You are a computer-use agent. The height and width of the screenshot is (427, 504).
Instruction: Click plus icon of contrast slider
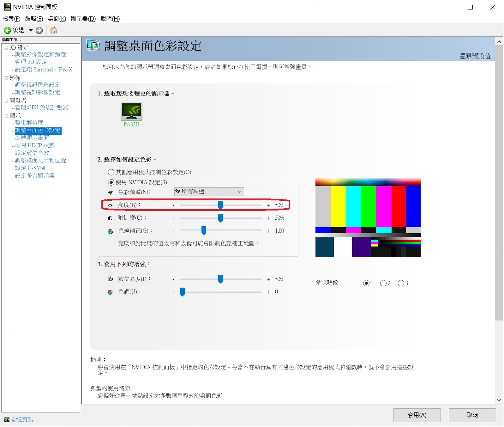point(268,218)
